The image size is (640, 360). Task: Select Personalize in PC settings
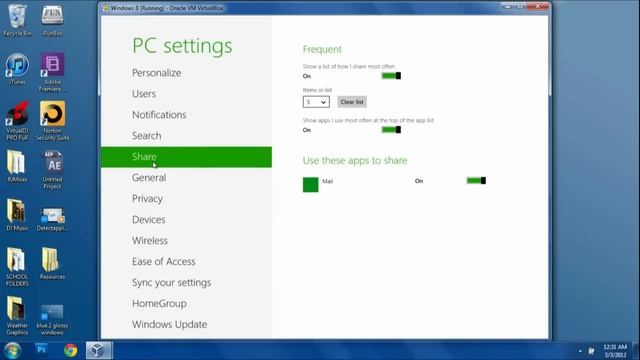click(157, 73)
